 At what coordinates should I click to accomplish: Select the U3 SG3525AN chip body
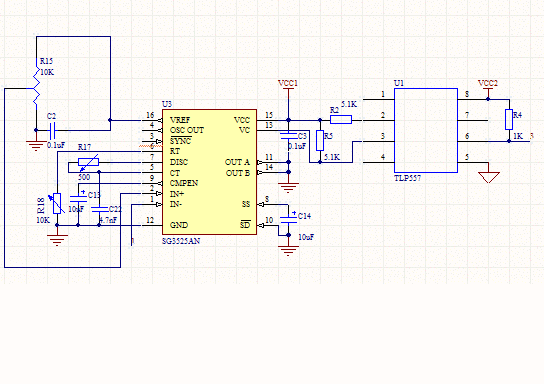(x=210, y=172)
